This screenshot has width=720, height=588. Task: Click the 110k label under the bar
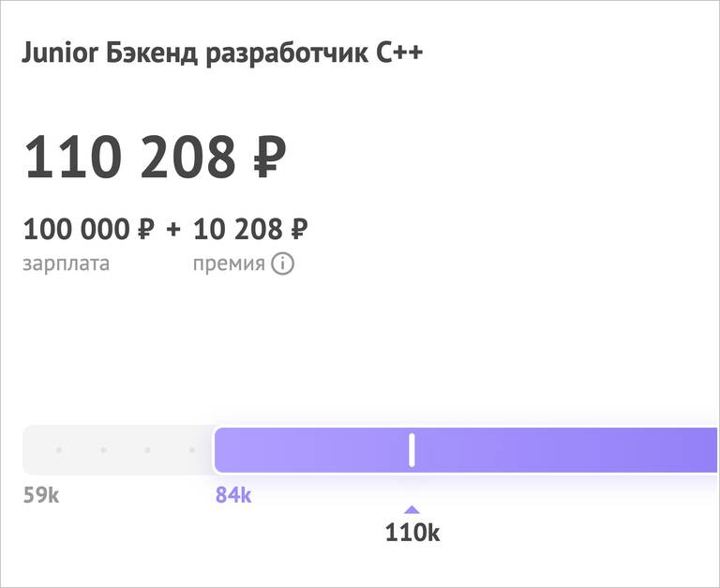click(x=412, y=533)
